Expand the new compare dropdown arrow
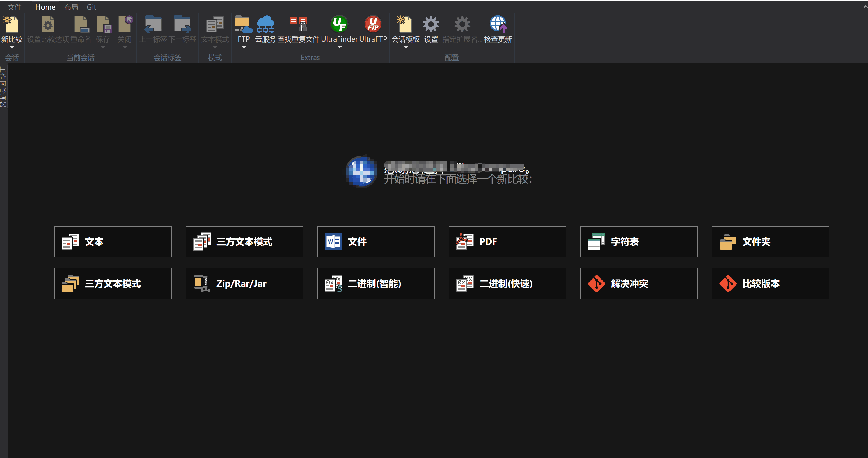This screenshot has height=458, width=868. tap(12, 47)
